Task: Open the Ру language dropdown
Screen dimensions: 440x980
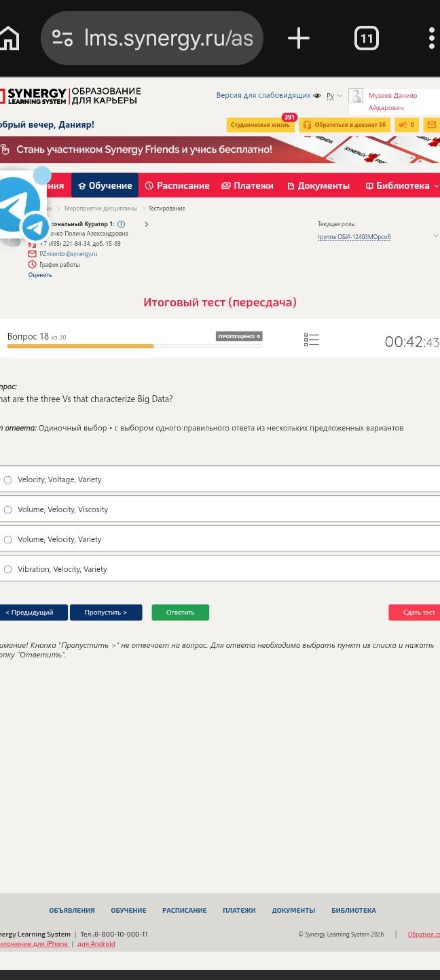Action: (334, 96)
